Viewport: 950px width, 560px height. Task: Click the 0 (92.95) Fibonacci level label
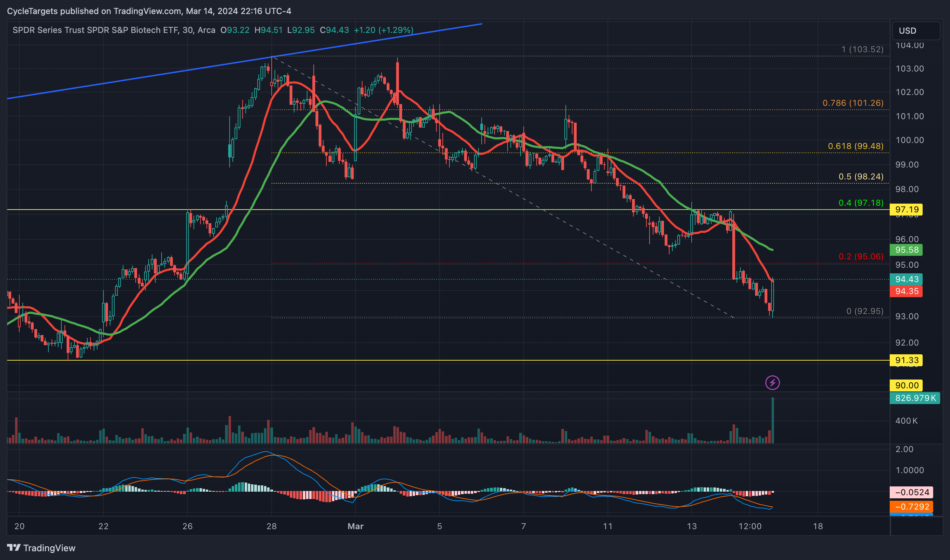click(x=865, y=311)
